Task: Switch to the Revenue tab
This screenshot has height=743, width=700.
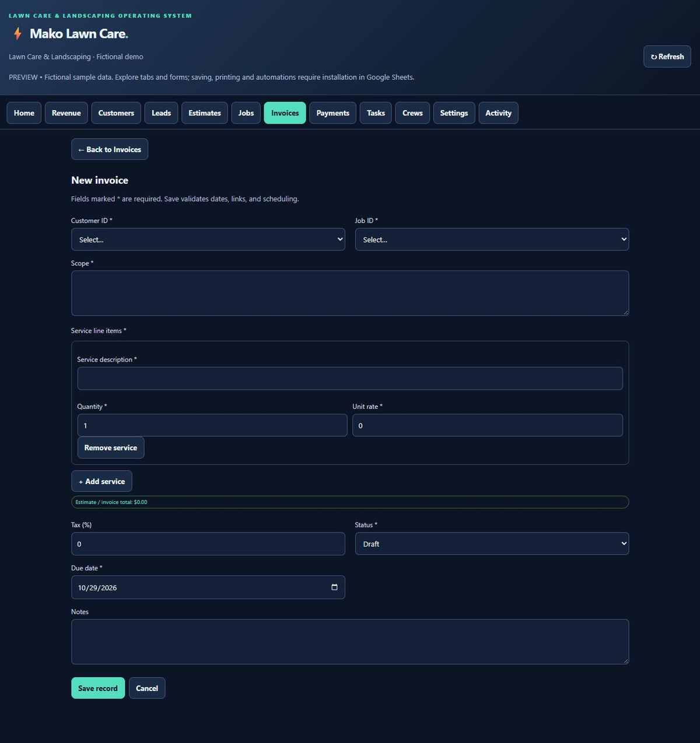Action: coord(66,113)
